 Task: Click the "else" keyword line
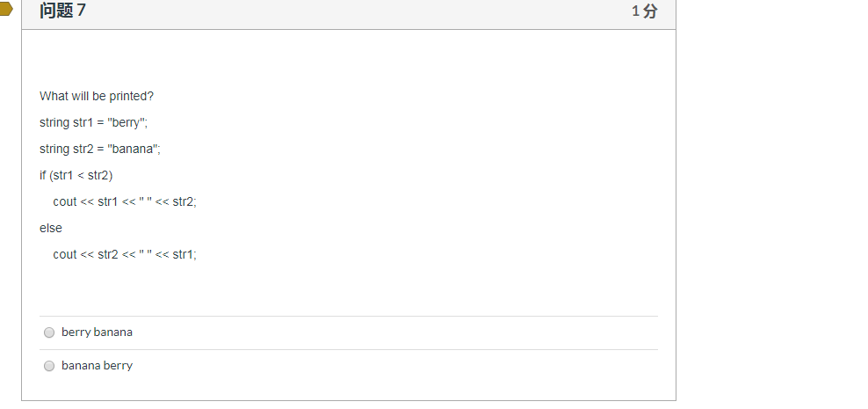pyautogui.click(x=50, y=228)
